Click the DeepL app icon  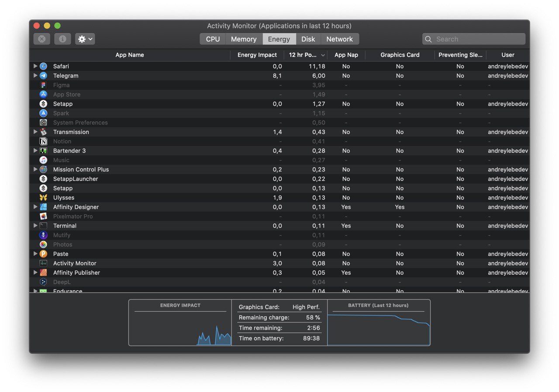[43, 282]
